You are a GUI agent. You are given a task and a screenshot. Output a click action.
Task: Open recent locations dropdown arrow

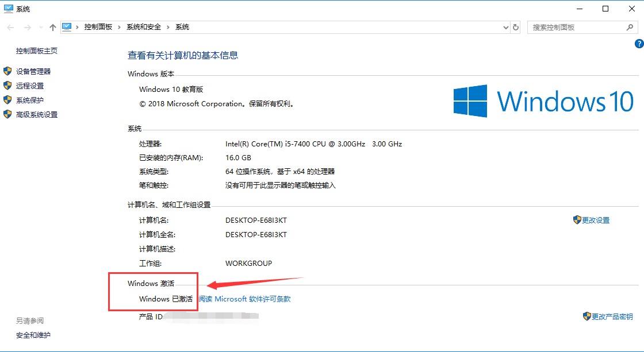click(x=41, y=27)
